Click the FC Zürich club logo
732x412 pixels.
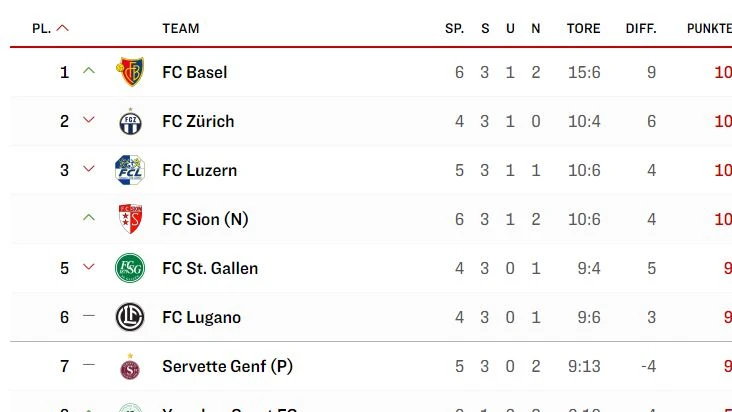click(130, 121)
